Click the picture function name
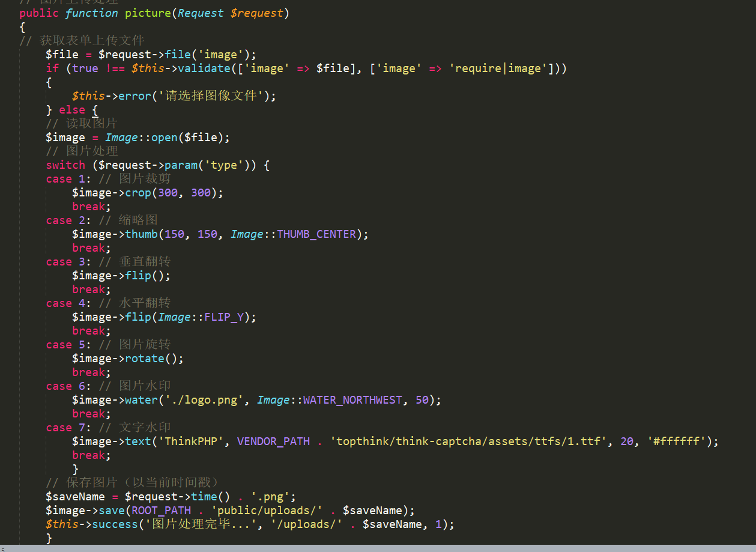 coord(148,13)
